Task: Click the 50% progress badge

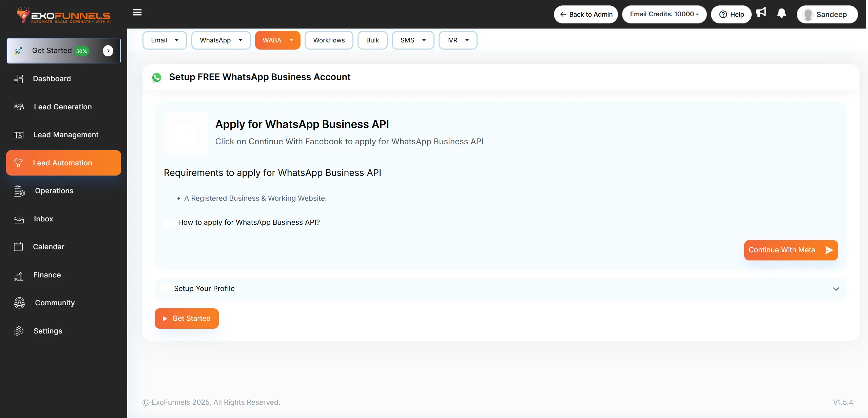Action: [81, 51]
